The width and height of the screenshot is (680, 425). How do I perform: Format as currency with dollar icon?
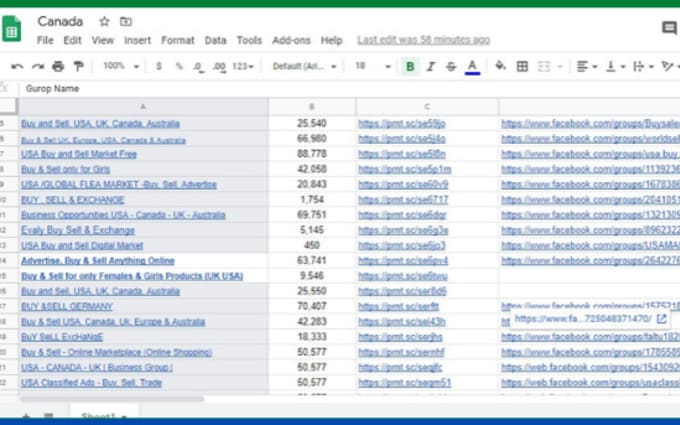[159, 66]
